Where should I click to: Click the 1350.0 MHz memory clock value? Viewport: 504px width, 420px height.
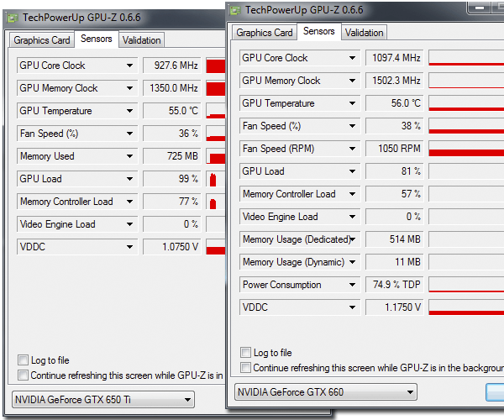(172, 88)
